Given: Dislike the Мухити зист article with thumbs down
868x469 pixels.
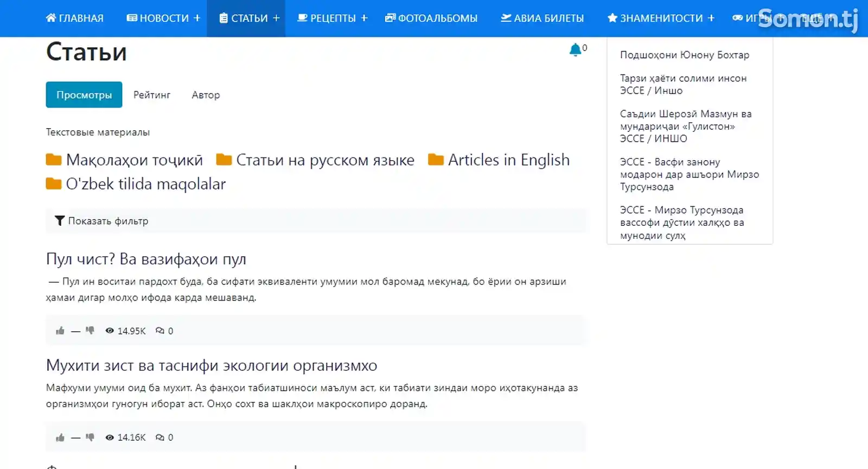Looking at the screenshot, I should click(90, 437).
